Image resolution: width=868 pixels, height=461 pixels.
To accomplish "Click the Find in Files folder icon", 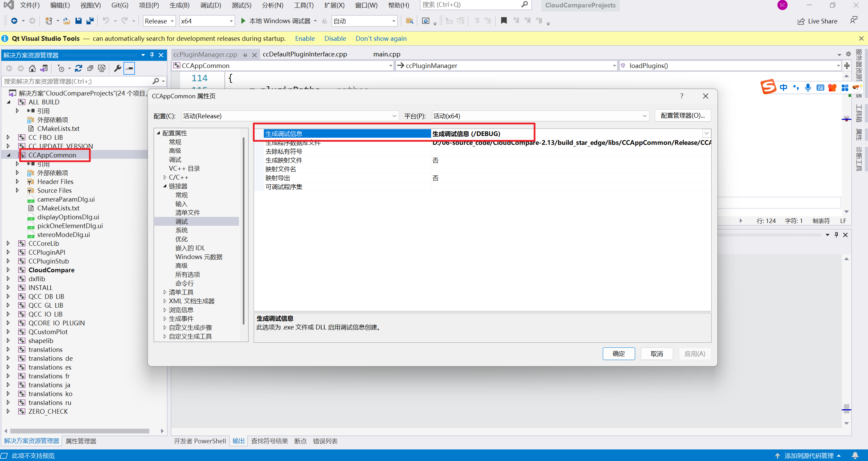I will click(x=410, y=21).
